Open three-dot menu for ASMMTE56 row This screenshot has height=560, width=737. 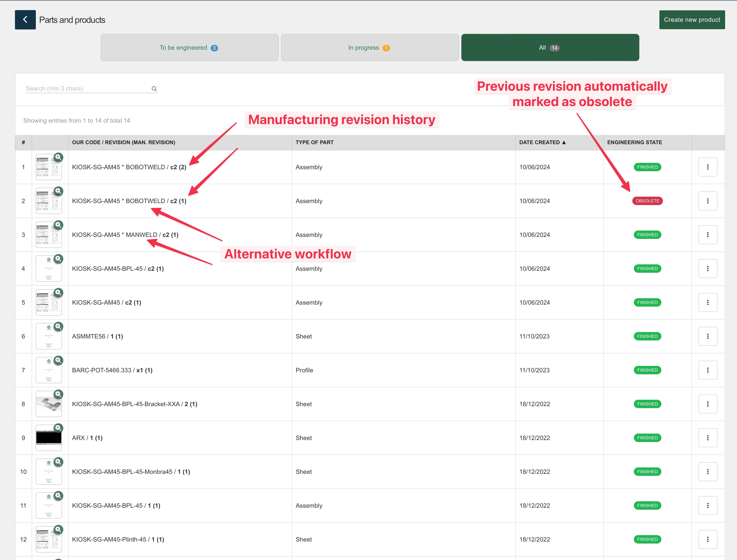click(707, 336)
